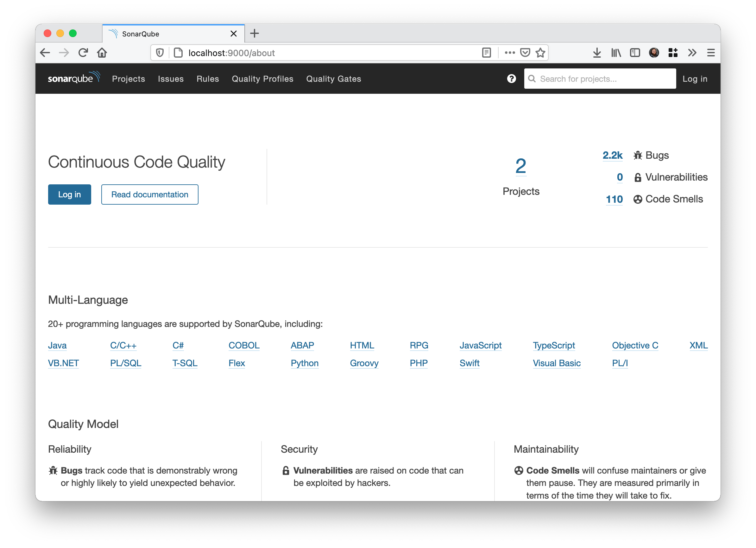Toggle the sidebar view icon

click(x=635, y=53)
